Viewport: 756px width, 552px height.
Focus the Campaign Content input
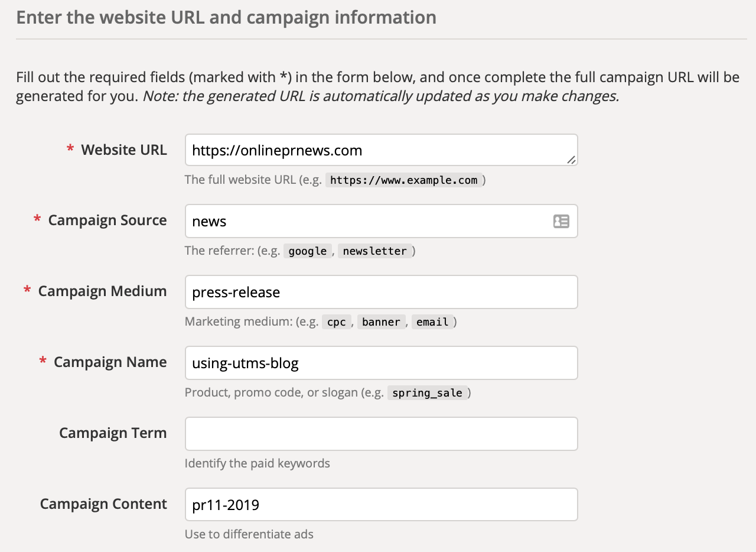coord(381,505)
